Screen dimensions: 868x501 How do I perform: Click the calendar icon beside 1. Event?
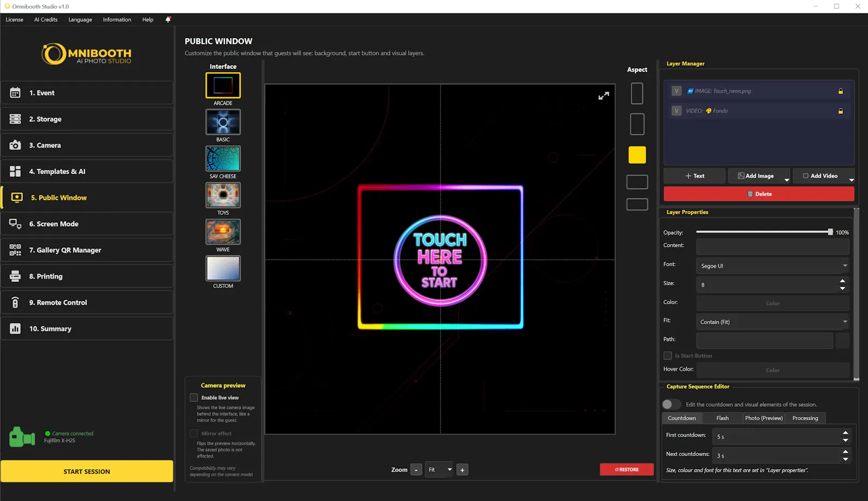tap(15, 93)
